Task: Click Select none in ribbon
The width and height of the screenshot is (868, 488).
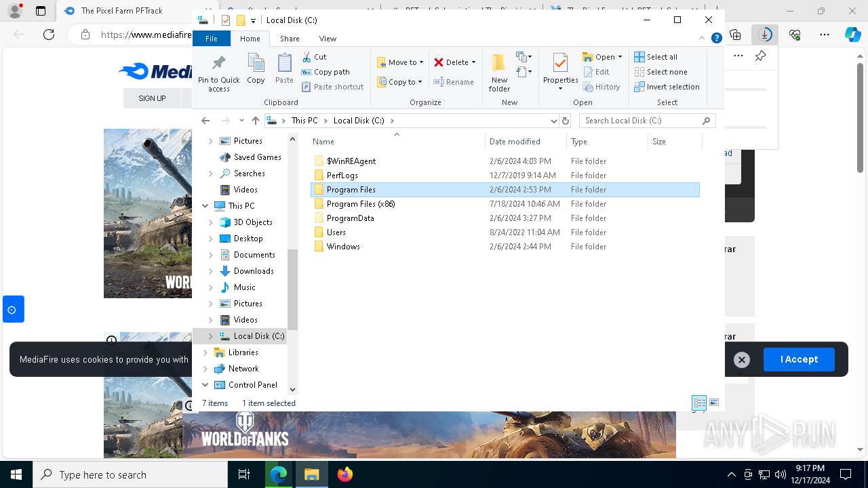Action: [660, 72]
